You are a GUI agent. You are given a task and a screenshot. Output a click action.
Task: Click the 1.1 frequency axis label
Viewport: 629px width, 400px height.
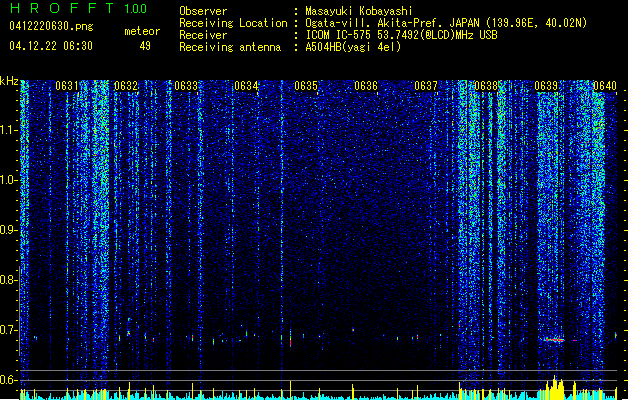(9, 130)
